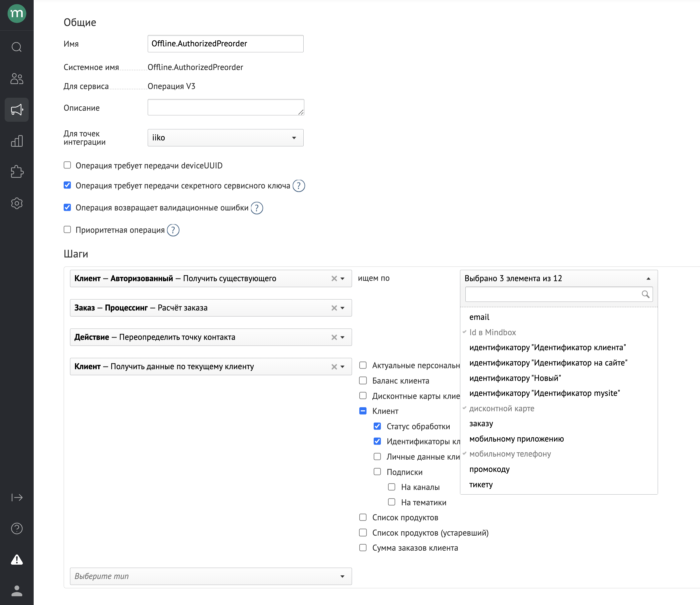
Task: Open user profile icon in sidebar
Action: [17, 591]
